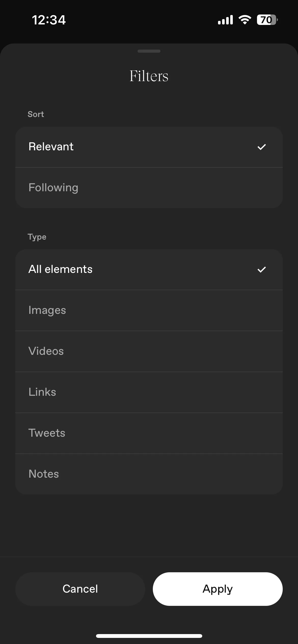Viewport: 298px width, 644px height.
Task: Click the Filters title text
Action: pos(149,76)
